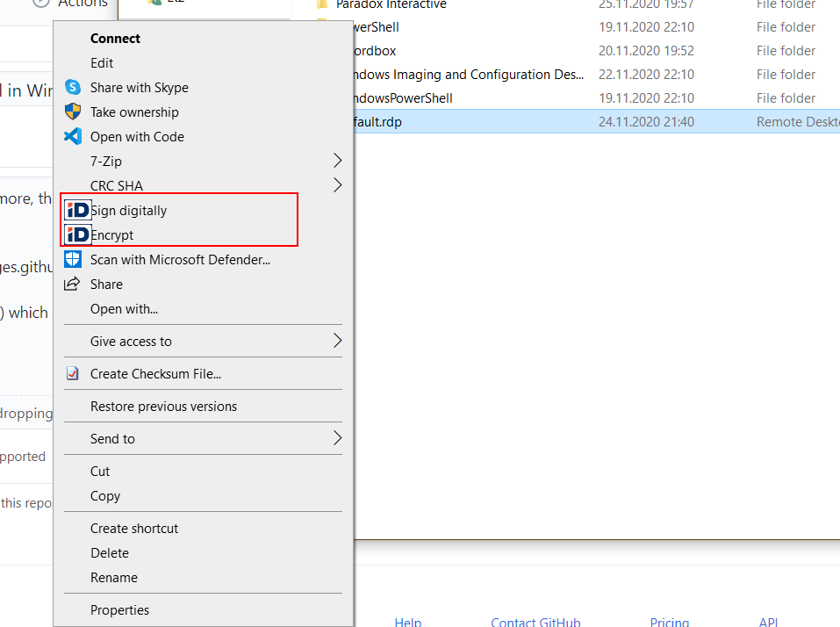Click the Sign digitally iD icon
840x627 pixels.
[x=77, y=210]
